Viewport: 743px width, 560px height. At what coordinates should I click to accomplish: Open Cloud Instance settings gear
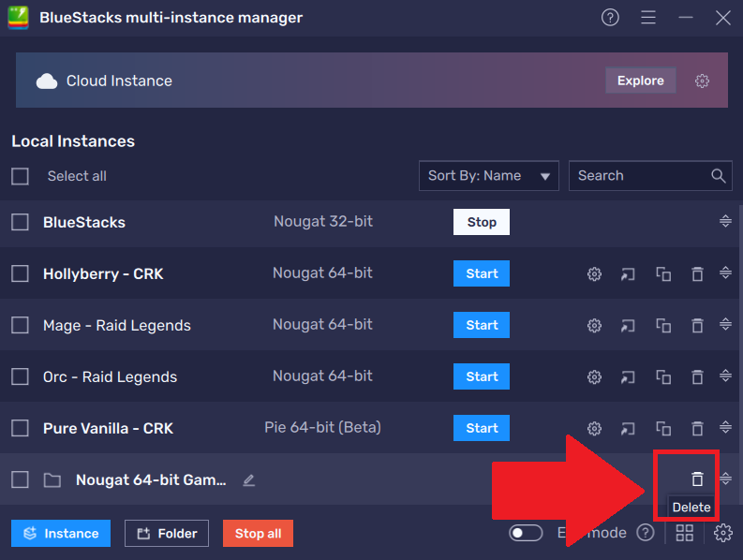click(702, 81)
